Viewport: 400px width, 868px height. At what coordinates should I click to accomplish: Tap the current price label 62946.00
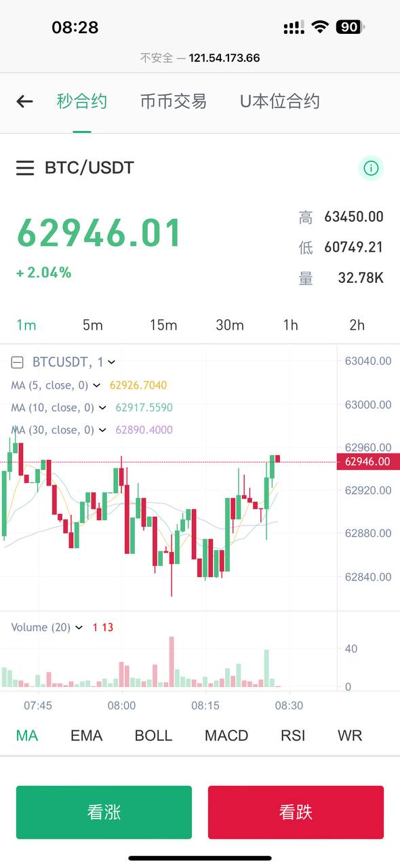click(368, 461)
